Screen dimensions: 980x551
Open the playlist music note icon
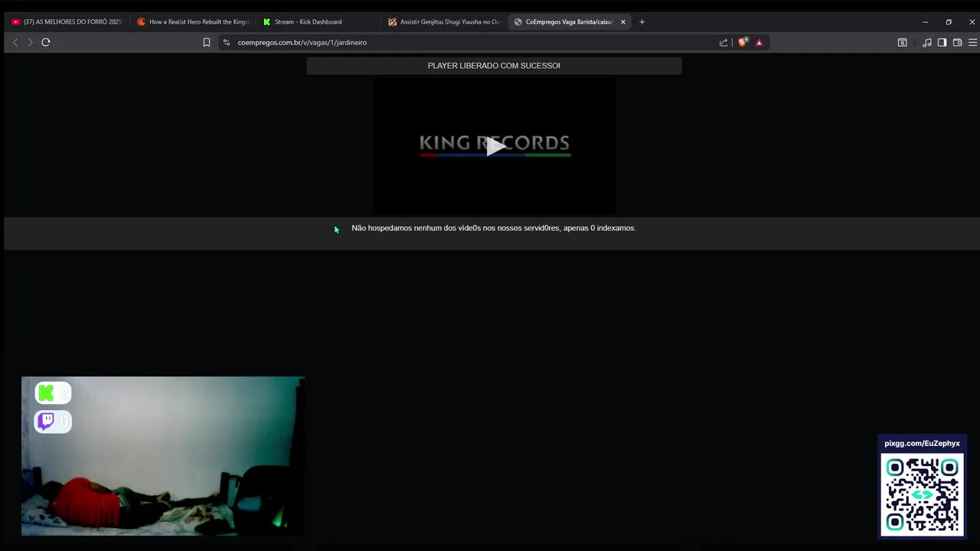coord(927,42)
